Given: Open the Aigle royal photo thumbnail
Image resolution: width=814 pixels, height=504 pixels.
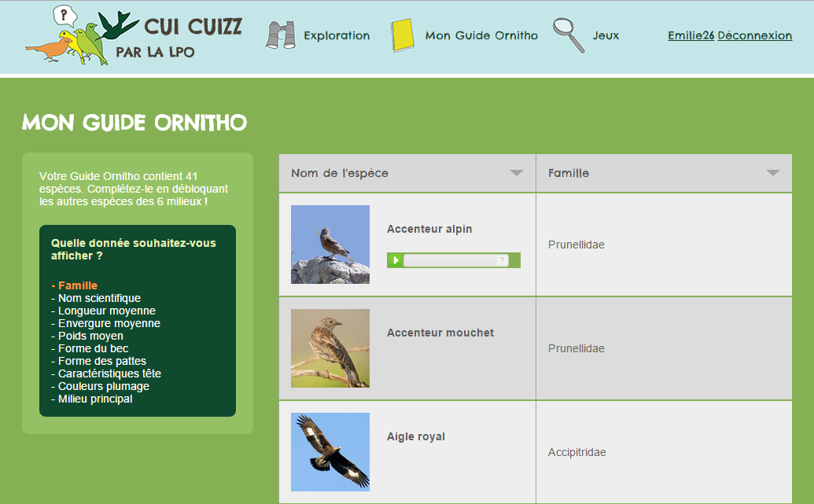Looking at the screenshot, I should point(330,452).
